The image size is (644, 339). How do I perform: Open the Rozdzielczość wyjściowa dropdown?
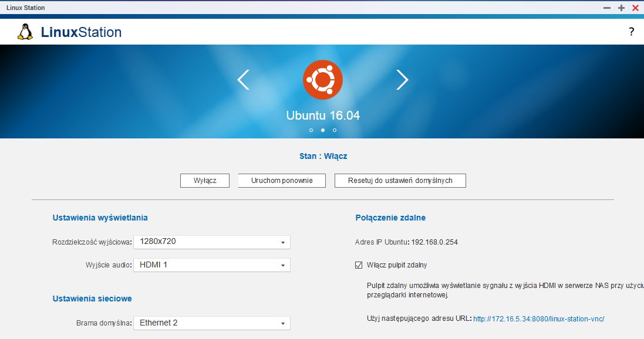coord(212,242)
